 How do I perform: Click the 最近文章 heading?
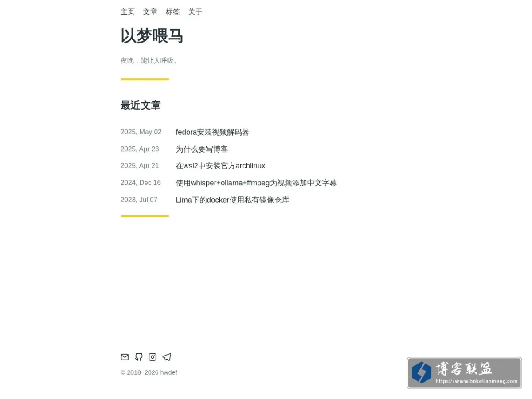(141, 105)
